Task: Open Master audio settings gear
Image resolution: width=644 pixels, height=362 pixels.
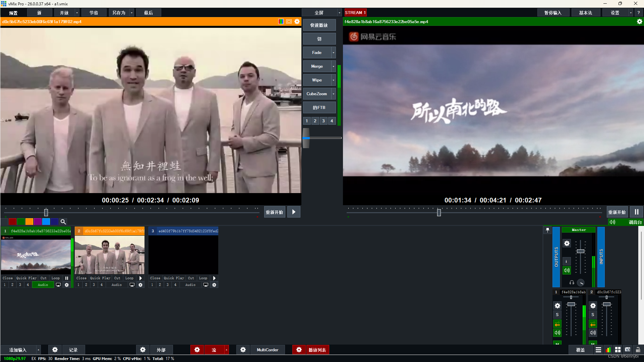Action: pyautogui.click(x=567, y=243)
